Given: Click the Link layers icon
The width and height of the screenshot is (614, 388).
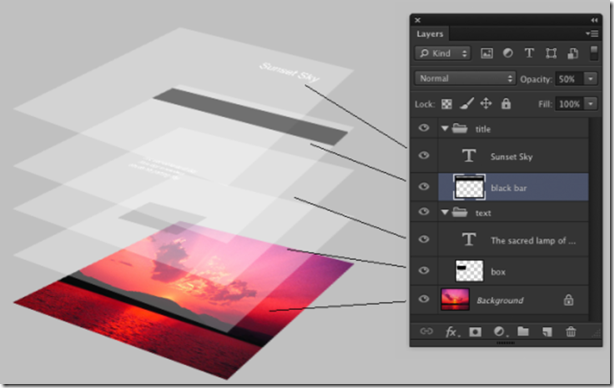Looking at the screenshot, I should 426,331.
